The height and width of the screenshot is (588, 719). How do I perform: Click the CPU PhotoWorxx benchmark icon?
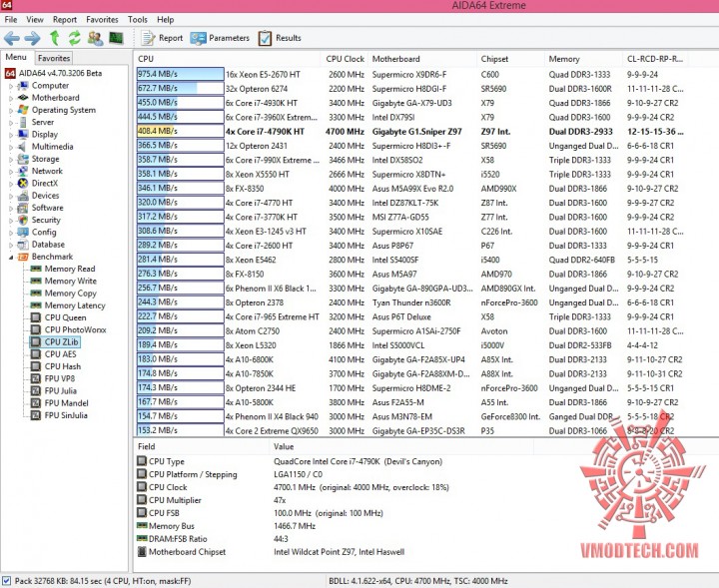coord(36,330)
